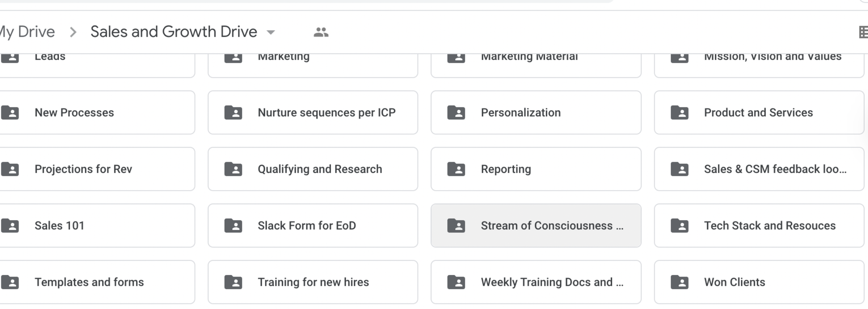Select the Templates and forms folder

click(x=97, y=282)
